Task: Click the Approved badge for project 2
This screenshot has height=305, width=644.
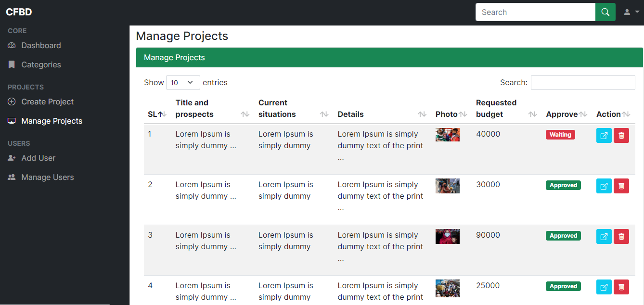Action: click(x=563, y=185)
